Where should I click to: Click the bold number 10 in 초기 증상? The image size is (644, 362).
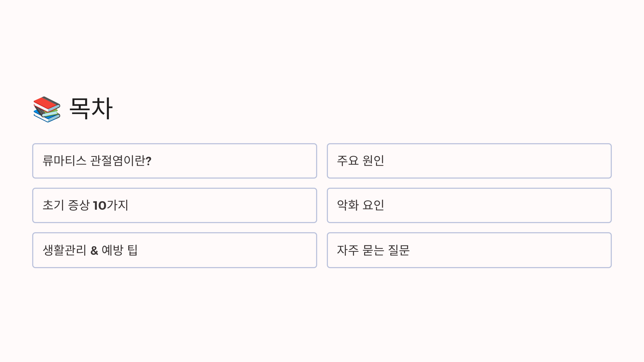click(x=100, y=206)
